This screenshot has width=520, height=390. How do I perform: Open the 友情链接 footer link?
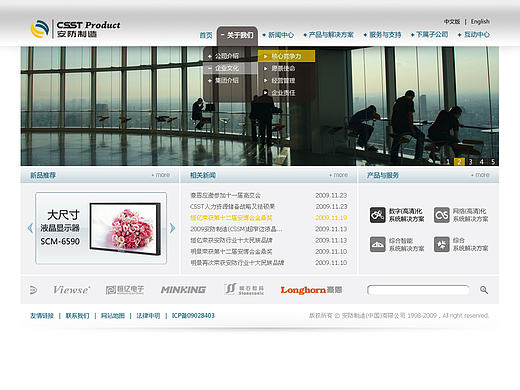[x=42, y=316]
